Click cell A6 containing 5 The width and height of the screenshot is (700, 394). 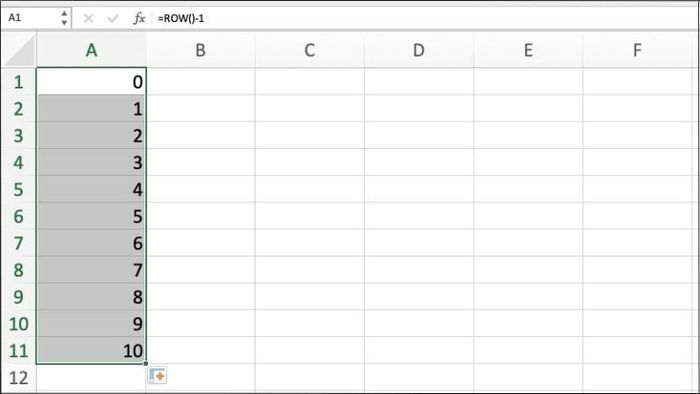[x=91, y=216]
